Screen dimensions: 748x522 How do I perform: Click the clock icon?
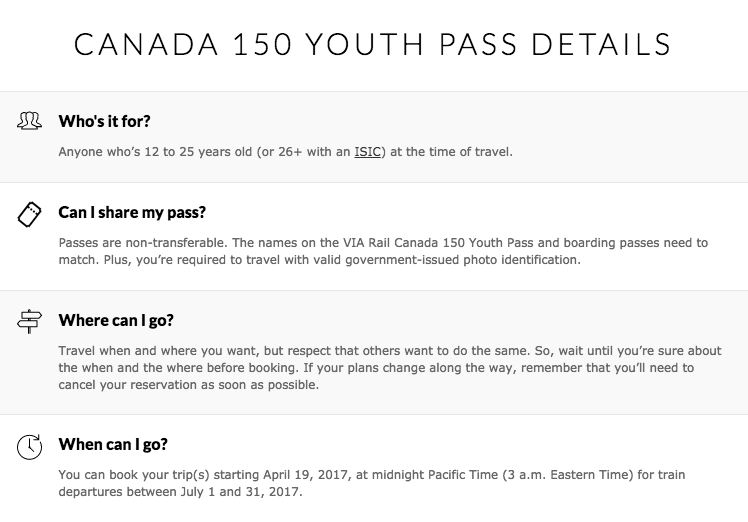tap(29, 447)
